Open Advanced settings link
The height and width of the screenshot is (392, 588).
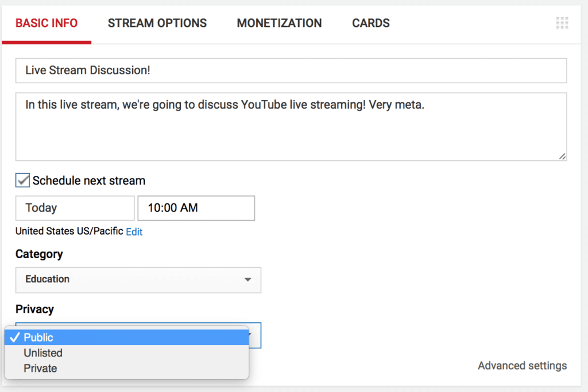(x=522, y=366)
